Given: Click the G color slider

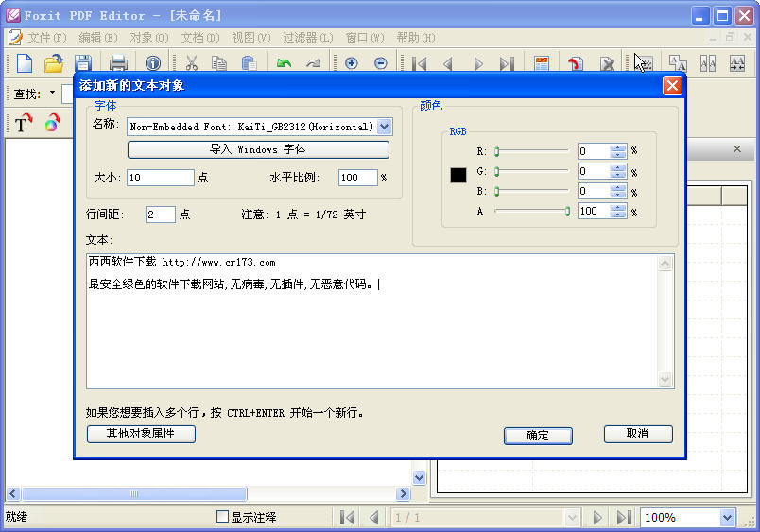Looking at the screenshot, I should coord(531,172).
